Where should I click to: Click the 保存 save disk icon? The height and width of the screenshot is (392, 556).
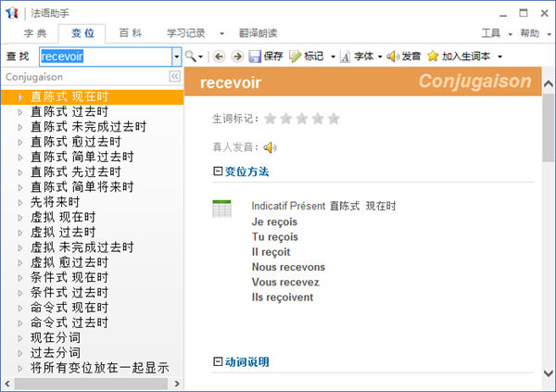[x=255, y=57]
